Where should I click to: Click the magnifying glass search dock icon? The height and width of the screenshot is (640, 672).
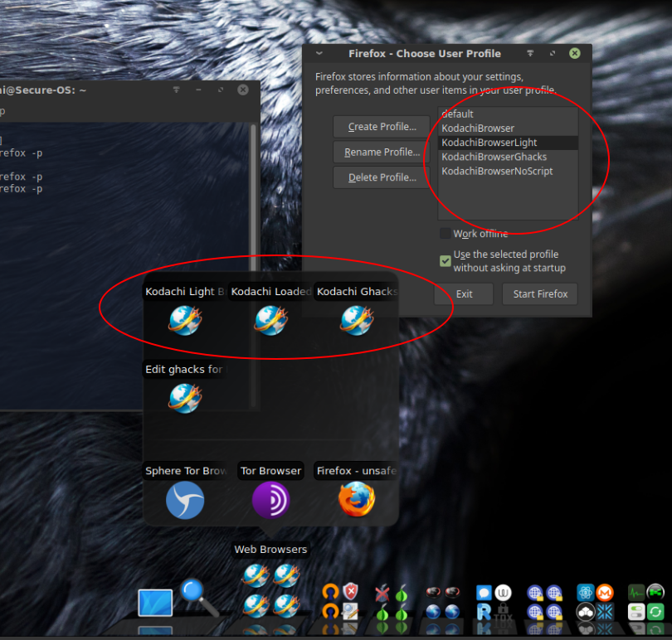(199, 596)
